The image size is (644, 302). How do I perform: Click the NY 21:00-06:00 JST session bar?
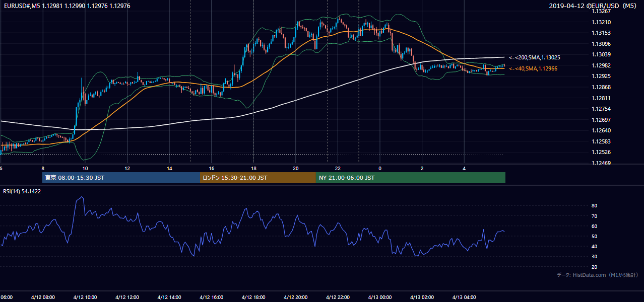point(411,178)
